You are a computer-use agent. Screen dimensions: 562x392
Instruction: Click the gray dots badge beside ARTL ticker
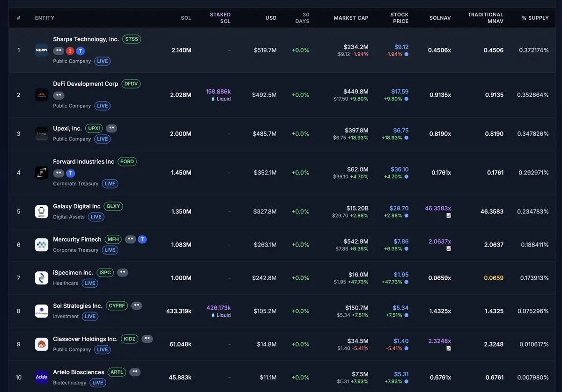point(135,372)
